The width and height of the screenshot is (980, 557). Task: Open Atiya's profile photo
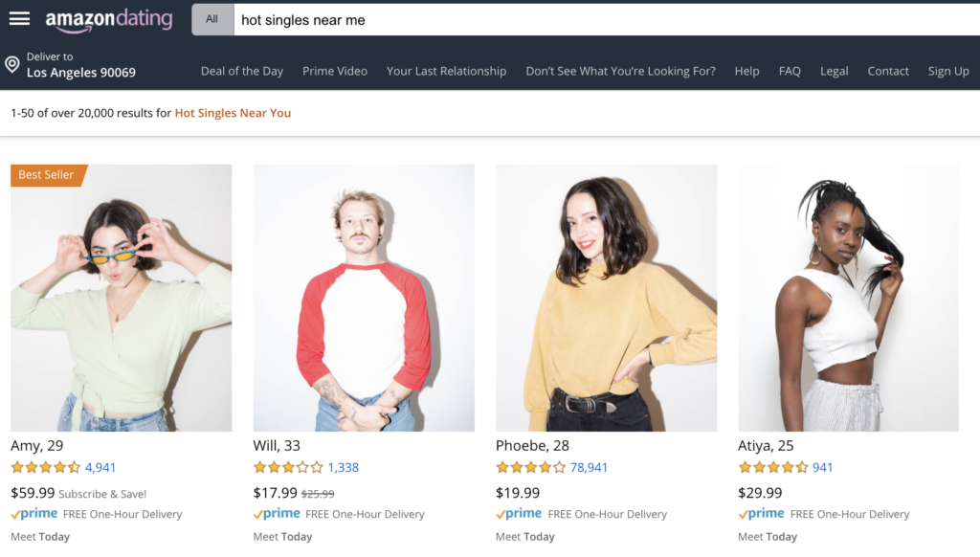(848, 298)
